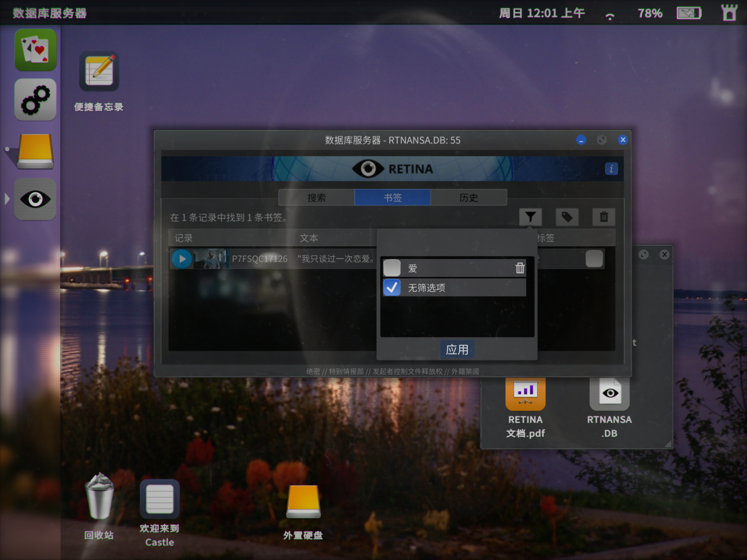Check the 爱 filter checkbox
The image size is (747, 560).
pyautogui.click(x=392, y=268)
